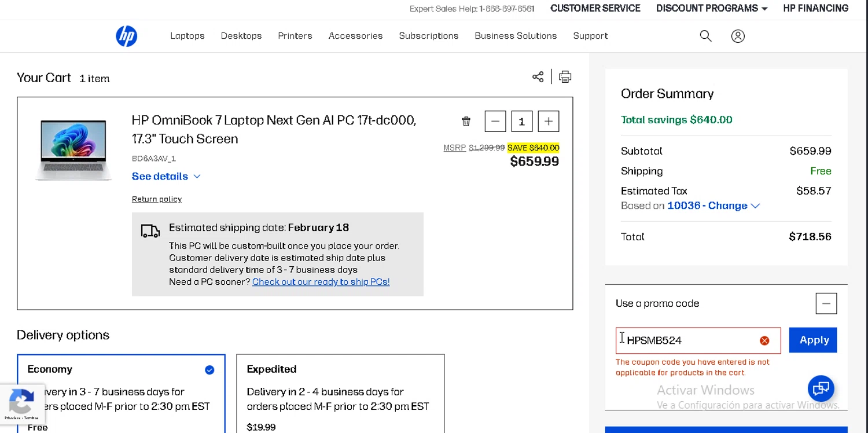Open the user account icon
The width and height of the screenshot is (868, 433).
pos(738,36)
